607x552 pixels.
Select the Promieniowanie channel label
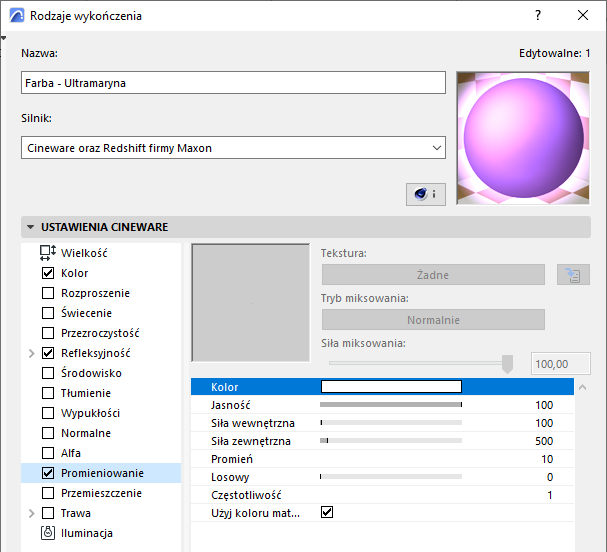[x=102, y=473]
